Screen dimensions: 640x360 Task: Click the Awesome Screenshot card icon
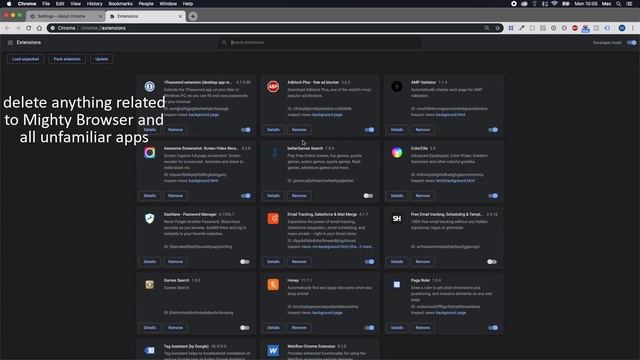[x=149, y=153]
